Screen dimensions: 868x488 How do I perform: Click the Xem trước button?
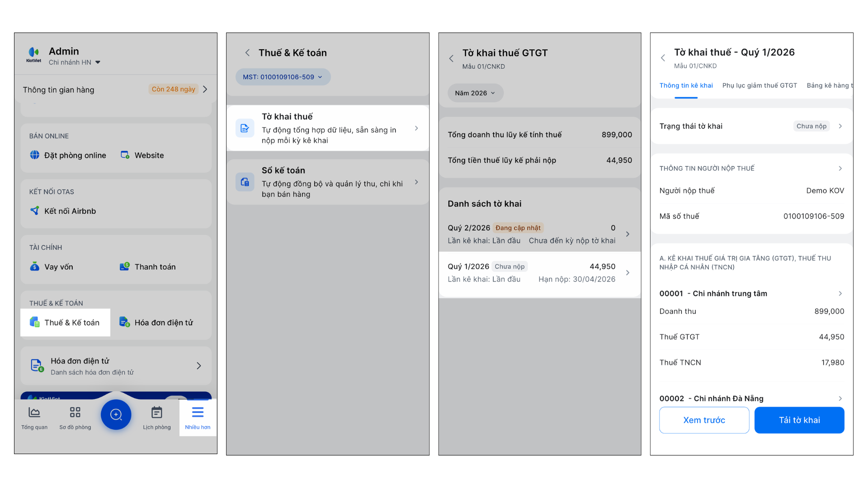pos(704,420)
